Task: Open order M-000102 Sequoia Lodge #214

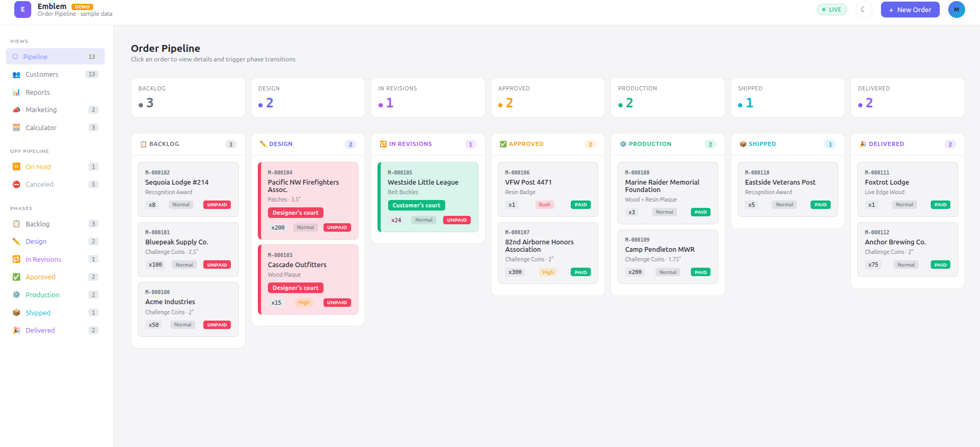Action: coord(188,189)
